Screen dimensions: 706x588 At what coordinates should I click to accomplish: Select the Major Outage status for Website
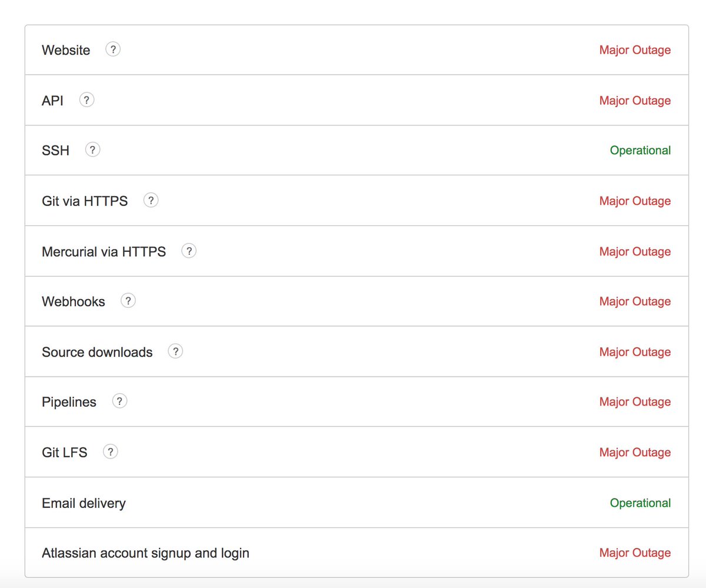coord(635,50)
